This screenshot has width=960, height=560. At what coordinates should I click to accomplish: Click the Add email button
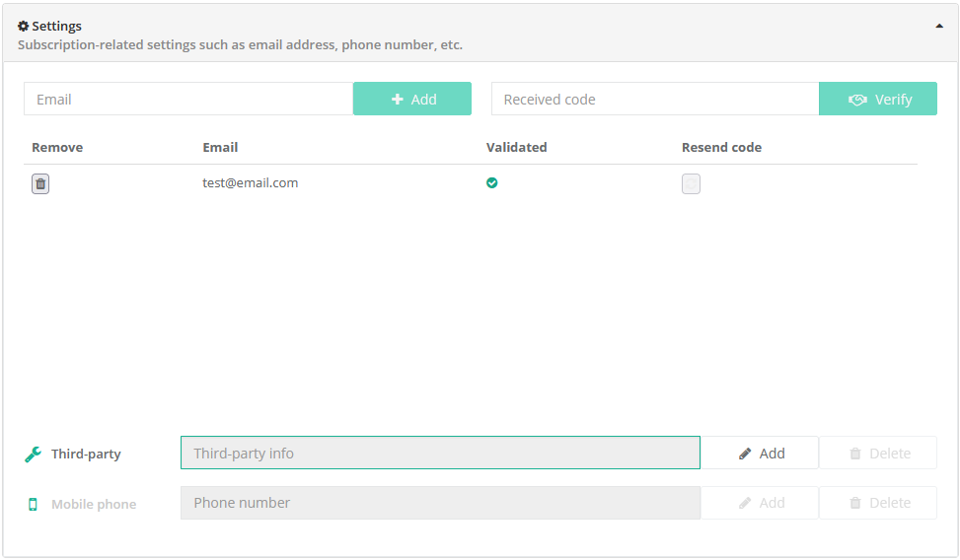pyautogui.click(x=412, y=99)
